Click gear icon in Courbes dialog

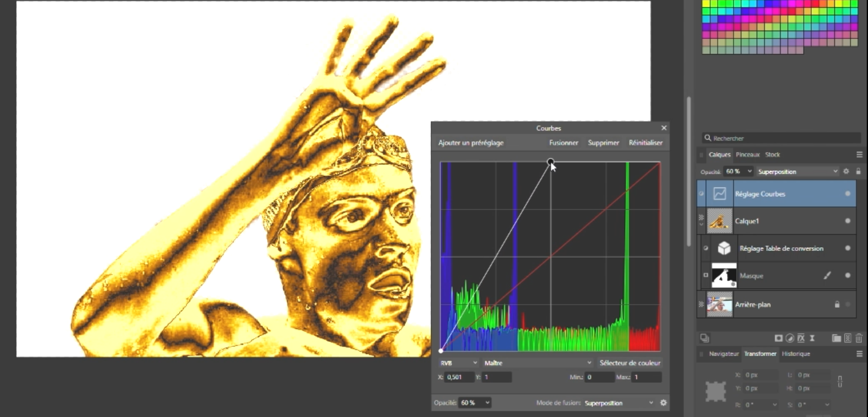663,403
